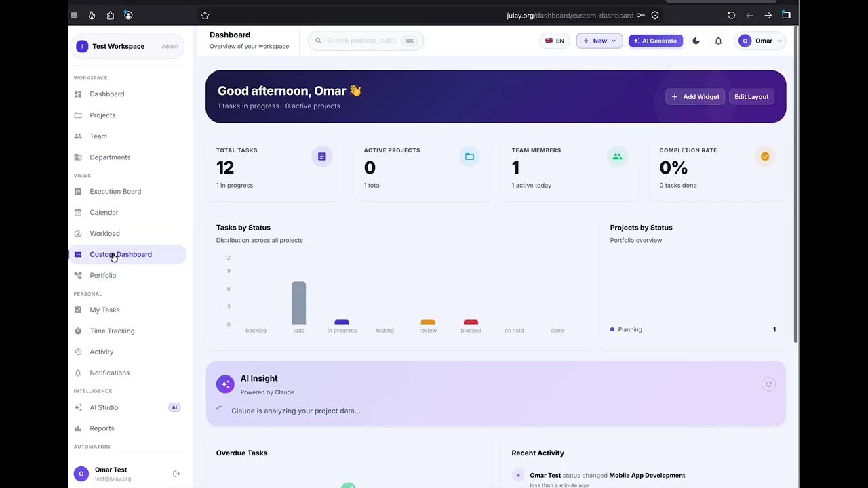This screenshot has height=488, width=868.
Task: Open the Execution Board view
Action: tap(127, 192)
